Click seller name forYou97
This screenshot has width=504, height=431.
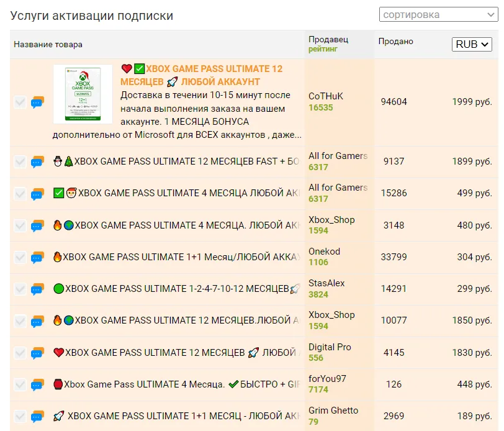pyautogui.click(x=327, y=379)
